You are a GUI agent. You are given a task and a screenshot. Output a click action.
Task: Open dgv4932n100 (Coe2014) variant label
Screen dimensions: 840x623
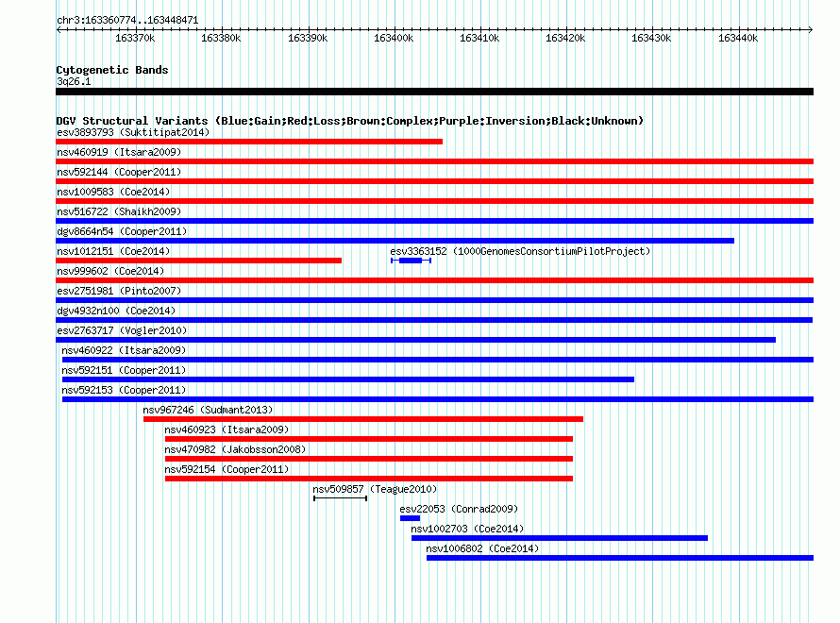[x=116, y=311]
